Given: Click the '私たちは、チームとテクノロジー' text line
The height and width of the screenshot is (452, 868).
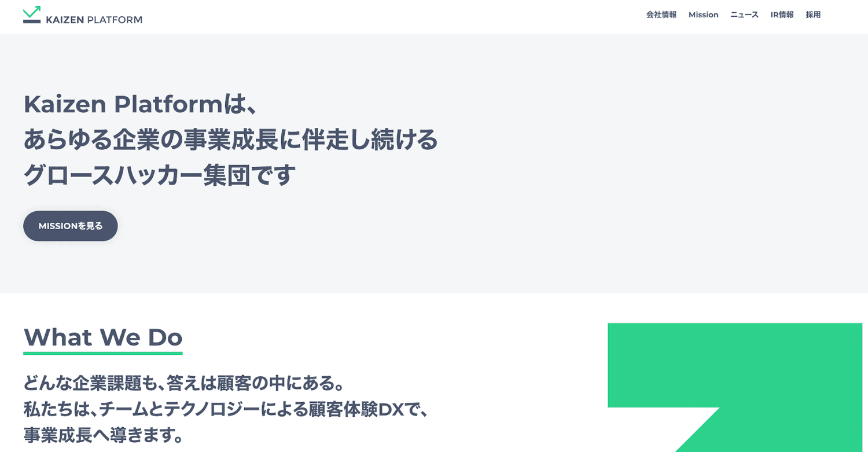Looking at the screenshot, I should [x=226, y=409].
